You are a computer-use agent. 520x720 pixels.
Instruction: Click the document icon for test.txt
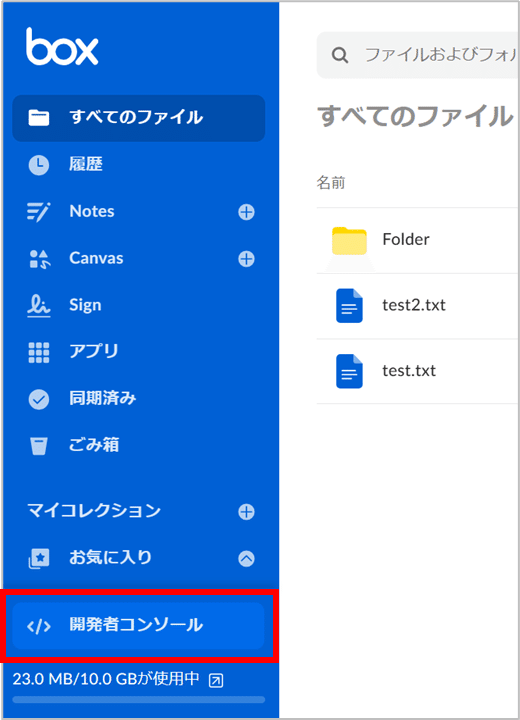click(349, 371)
